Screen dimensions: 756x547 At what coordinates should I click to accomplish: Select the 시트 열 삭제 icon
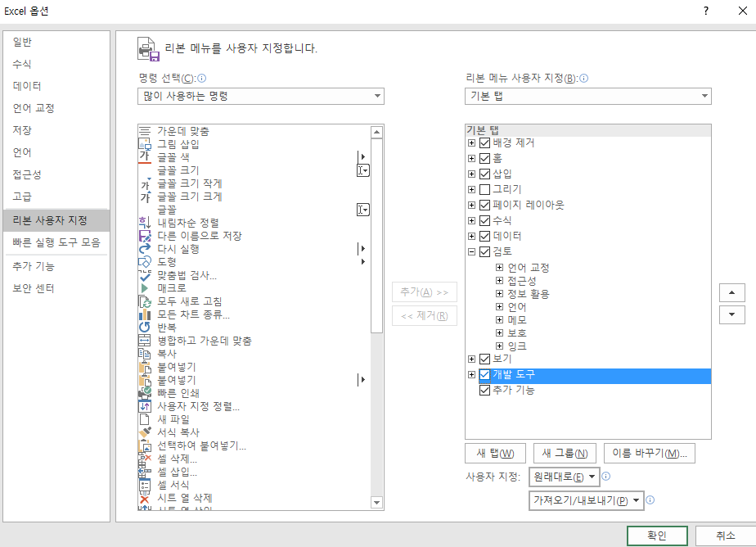[145, 498]
